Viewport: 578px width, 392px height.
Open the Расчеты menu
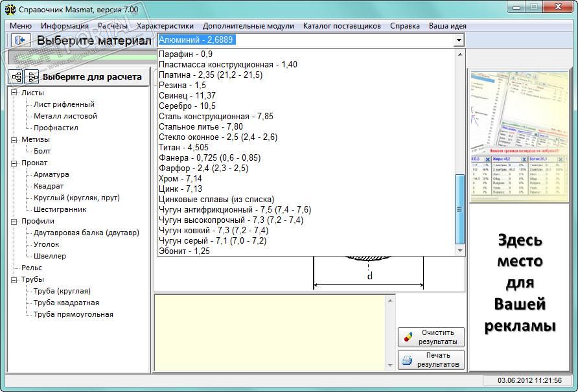[113, 26]
